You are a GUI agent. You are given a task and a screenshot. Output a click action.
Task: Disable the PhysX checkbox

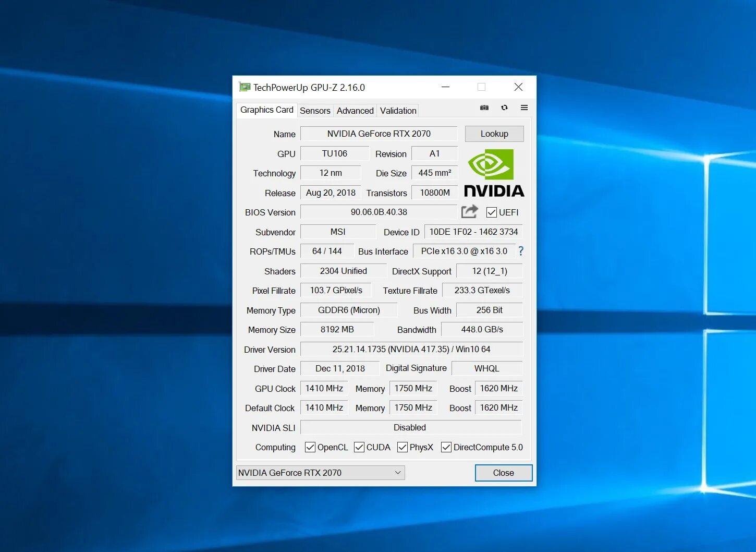coord(402,447)
